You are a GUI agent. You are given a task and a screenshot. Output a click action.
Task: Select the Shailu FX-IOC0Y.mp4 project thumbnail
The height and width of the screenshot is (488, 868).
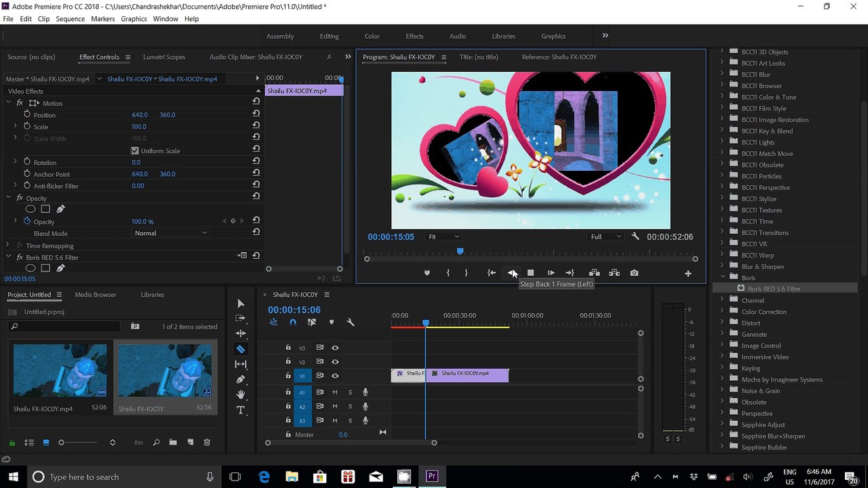click(x=60, y=370)
